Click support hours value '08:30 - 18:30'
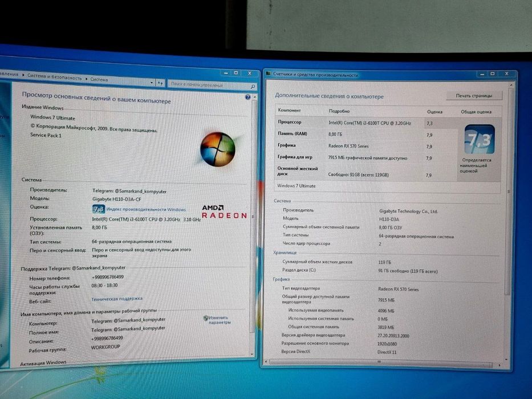 (104, 286)
